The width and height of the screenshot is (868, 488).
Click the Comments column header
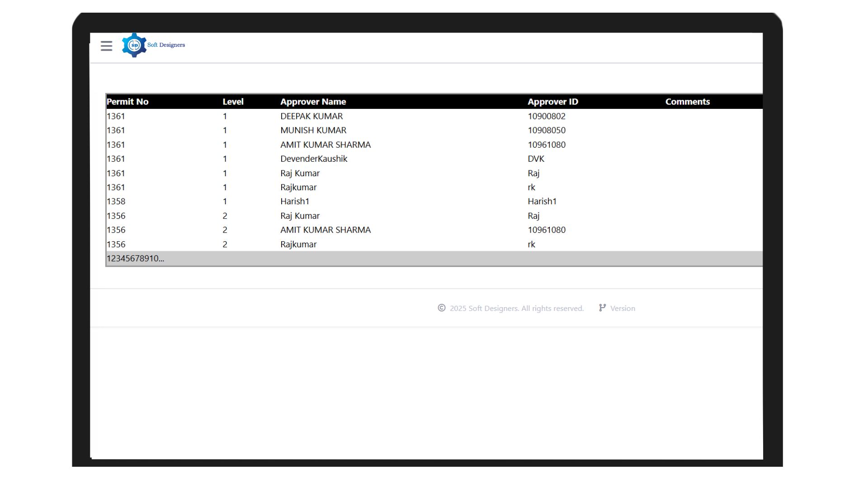tap(688, 102)
